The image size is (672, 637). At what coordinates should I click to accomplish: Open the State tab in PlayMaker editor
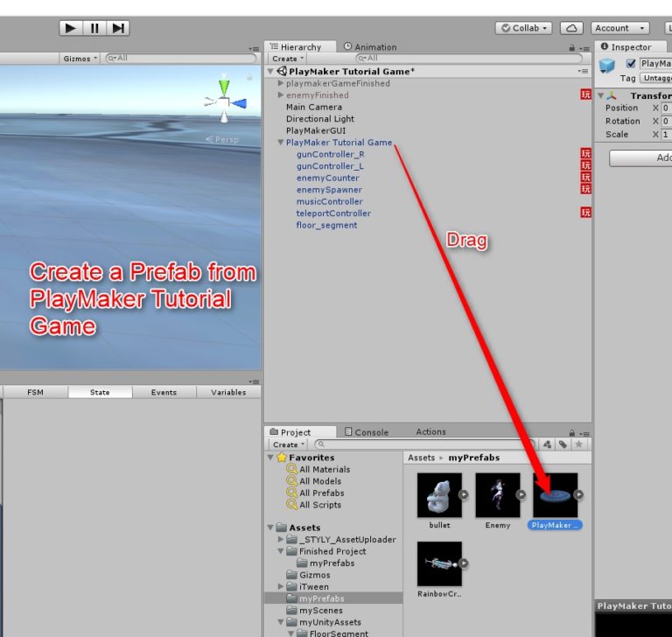click(100, 392)
